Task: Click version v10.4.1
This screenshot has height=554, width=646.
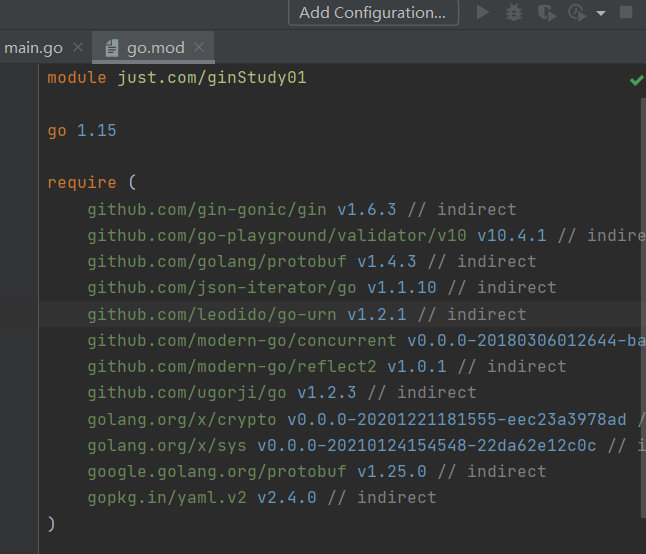Action: pos(512,236)
